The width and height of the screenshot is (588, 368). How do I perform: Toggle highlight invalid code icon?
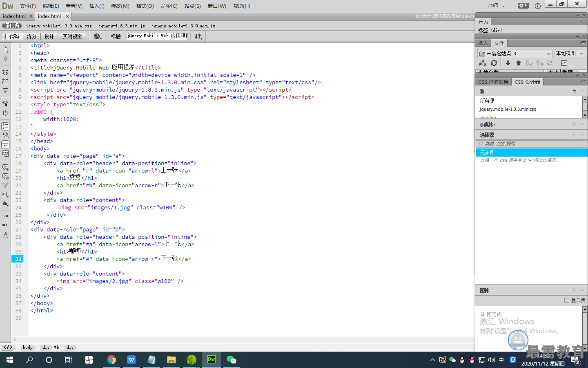point(5,135)
